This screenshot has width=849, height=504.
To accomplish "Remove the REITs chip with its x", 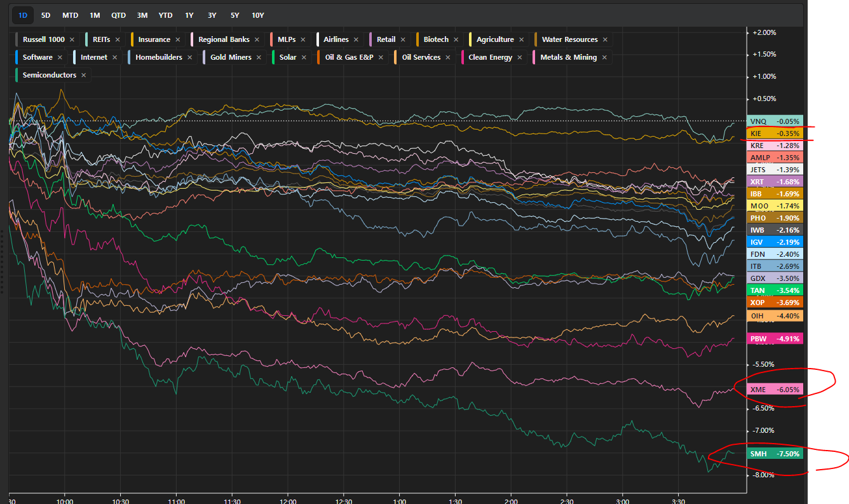I will point(118,39).
